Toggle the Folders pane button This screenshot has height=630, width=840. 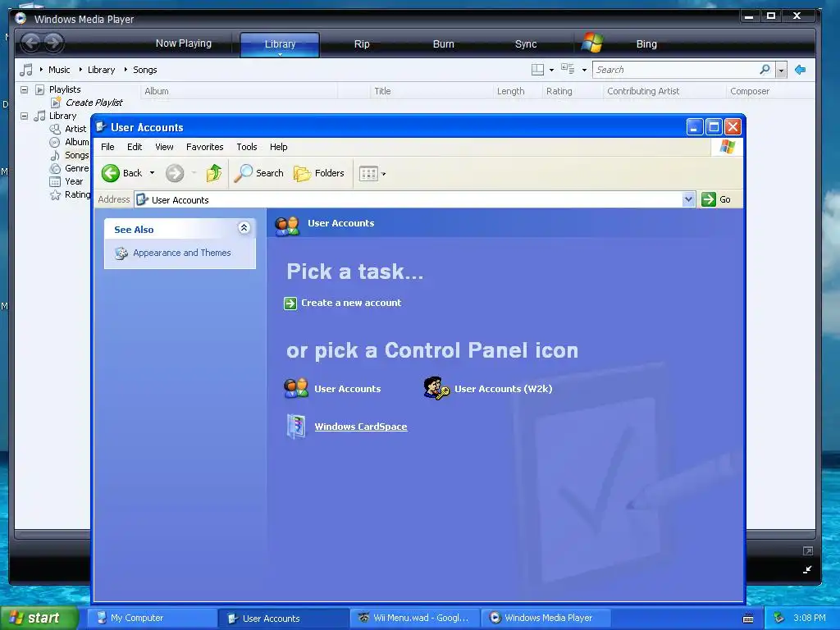(319, 173)
